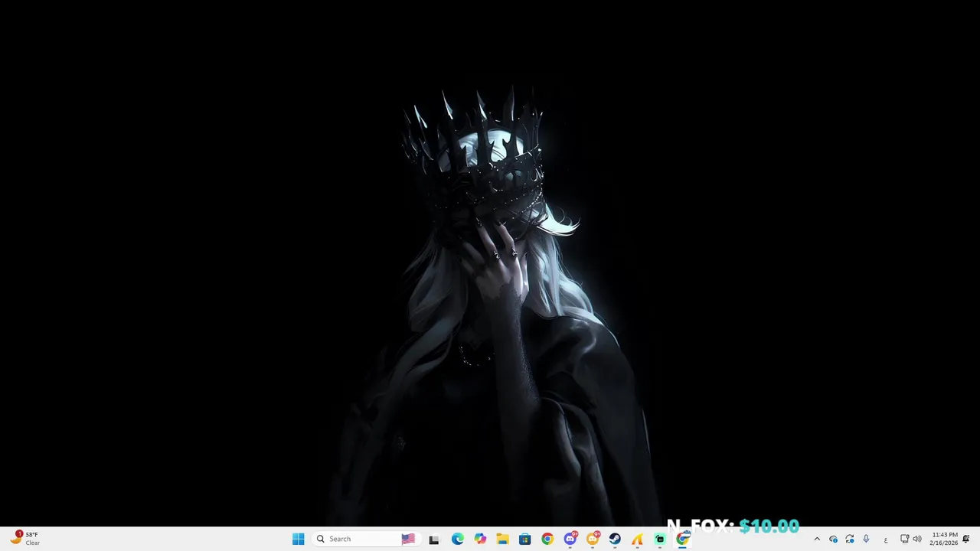Image resolution: width=980 pixels, height=551 pixels.
Task: Open the green robot app icon
Action: click(x=660, y=539)
